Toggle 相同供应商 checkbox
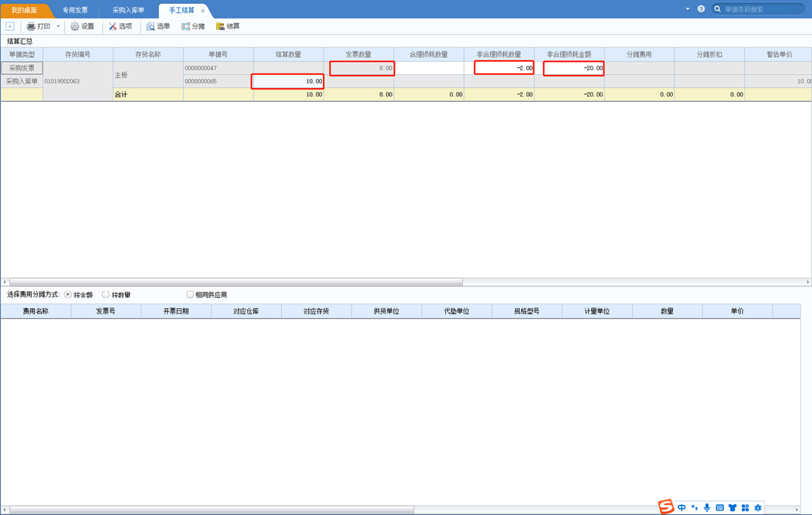 point(190,294)
